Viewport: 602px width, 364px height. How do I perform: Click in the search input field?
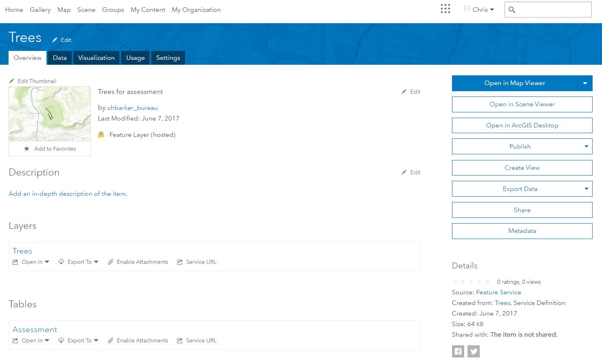(548, 10)
